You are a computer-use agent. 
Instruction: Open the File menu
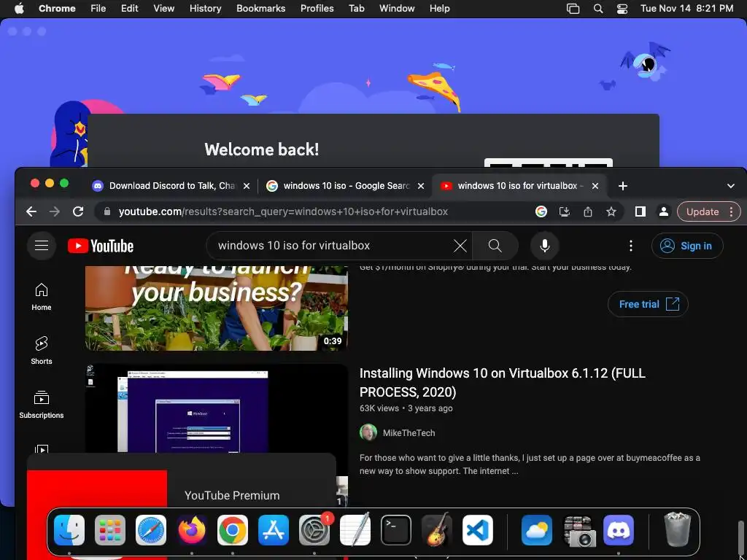[98, 9]
